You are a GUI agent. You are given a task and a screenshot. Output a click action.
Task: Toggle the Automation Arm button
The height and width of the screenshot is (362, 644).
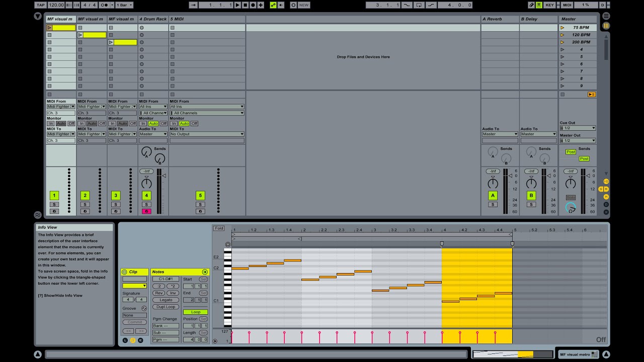[273, 5]
